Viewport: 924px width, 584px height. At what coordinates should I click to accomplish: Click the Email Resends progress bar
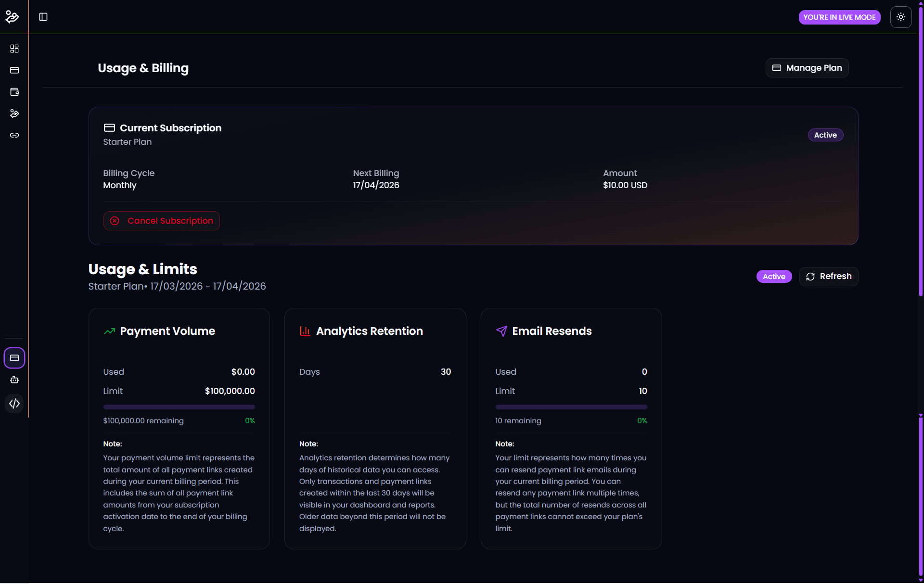coord(571,407)
